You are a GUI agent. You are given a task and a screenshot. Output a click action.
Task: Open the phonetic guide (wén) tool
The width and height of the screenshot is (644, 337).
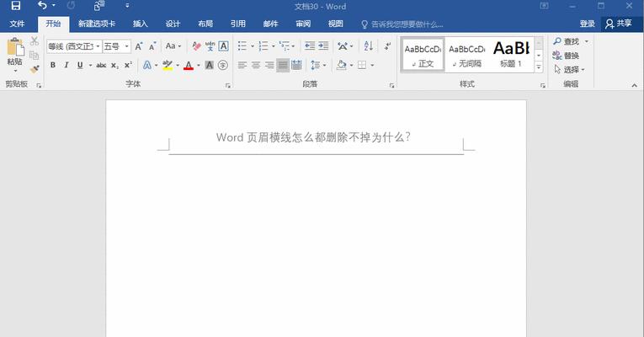[210, 46]
